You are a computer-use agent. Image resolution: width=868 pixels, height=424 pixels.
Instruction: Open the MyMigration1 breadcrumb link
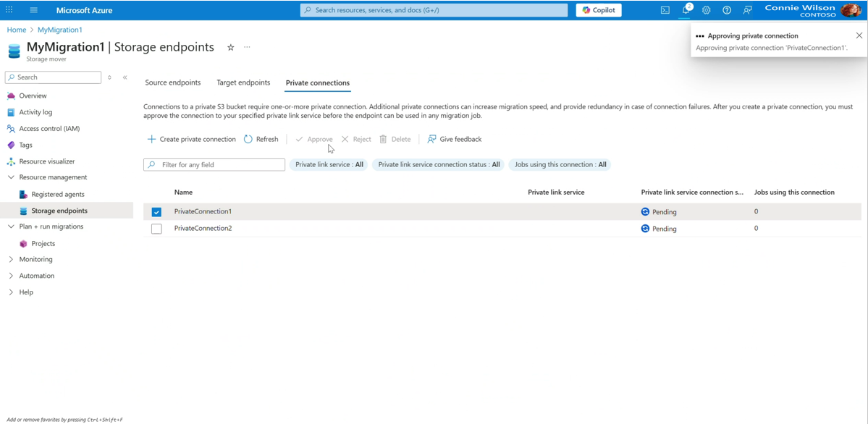click(x=60, y=30)
